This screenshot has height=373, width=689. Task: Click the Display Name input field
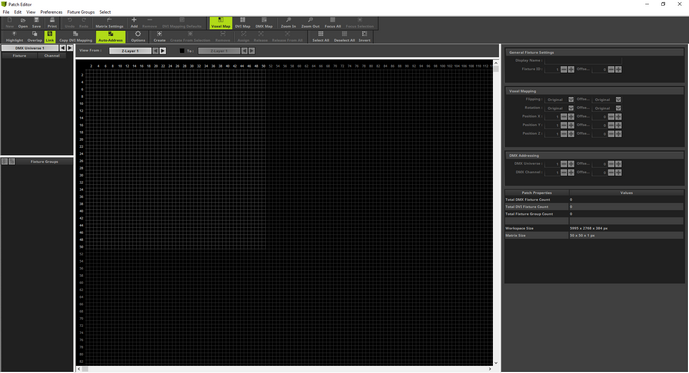click(x=583, y=61)
